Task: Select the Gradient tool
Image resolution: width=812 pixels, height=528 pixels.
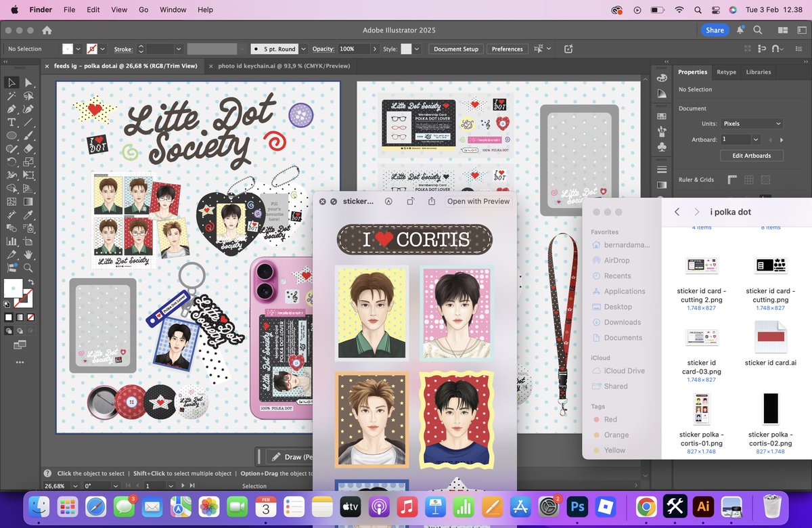Action: 28,201
